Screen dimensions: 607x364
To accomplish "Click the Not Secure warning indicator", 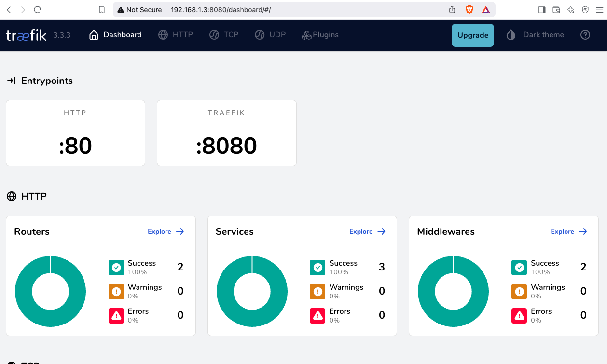I will pyautogui.click(x=139, y=9).
